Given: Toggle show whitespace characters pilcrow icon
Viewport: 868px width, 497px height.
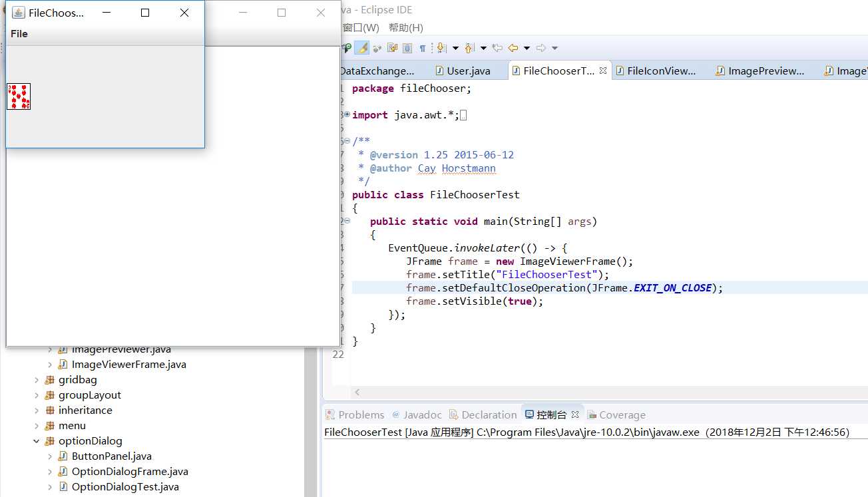Looking at the screenshot, I should click(422, 48).
